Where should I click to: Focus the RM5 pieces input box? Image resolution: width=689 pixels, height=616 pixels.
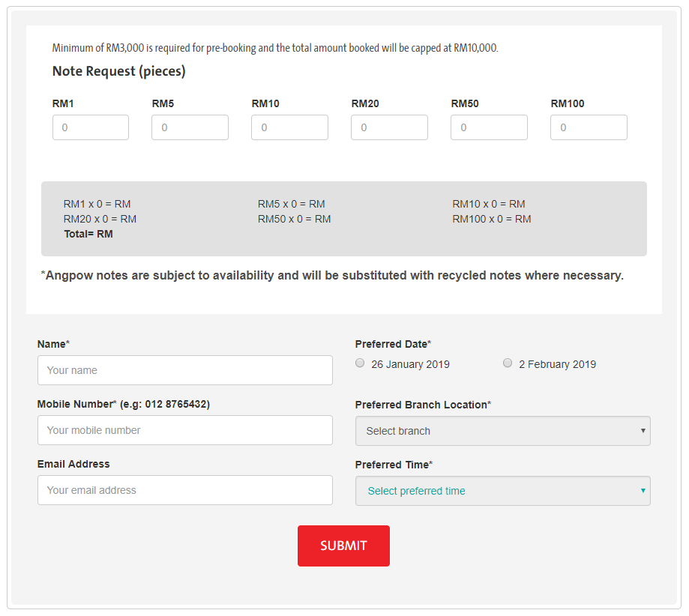(190, 127)
